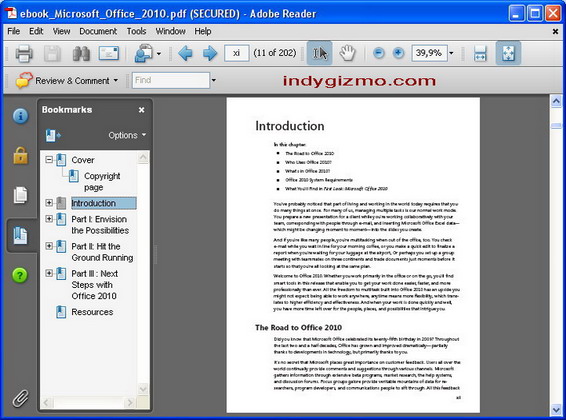This screenshot has width=566, height=420.
Task: Select Part III: Next Steps with Office 2010
Action: pyautogui.click(x=95, y=285)
